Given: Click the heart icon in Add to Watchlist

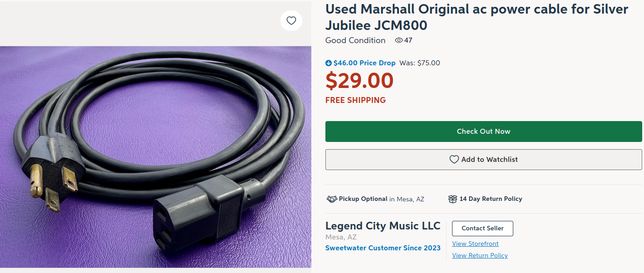Looking at the screenshot, I should (x=454, y=160).
